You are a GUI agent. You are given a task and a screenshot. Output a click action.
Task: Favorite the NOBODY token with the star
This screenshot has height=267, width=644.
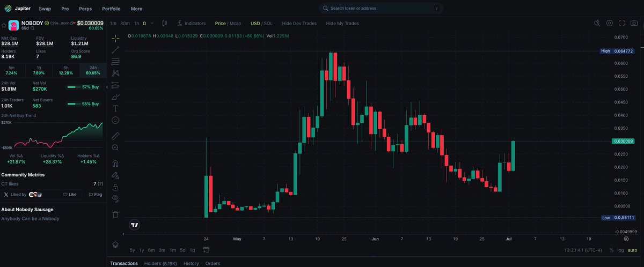[x=4, y=25]
